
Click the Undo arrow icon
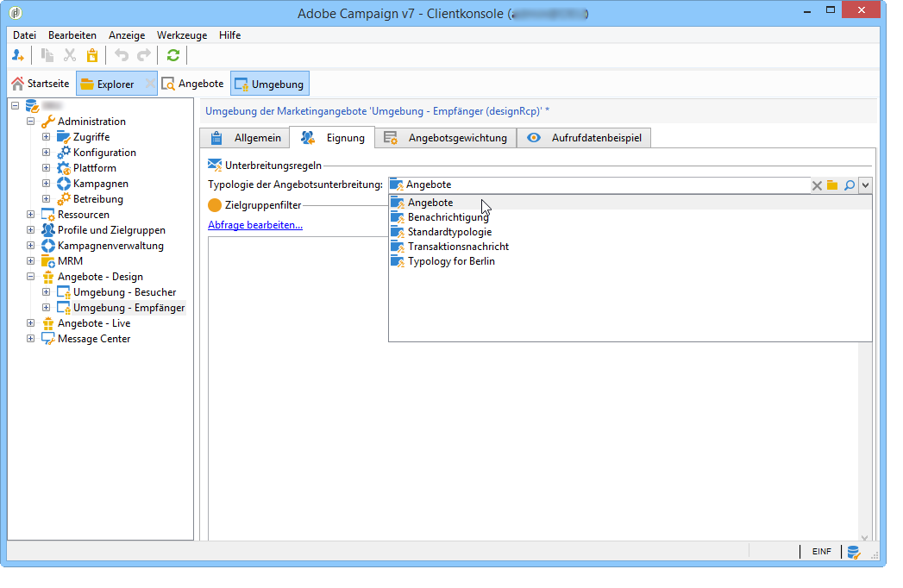tap(121, 55)
